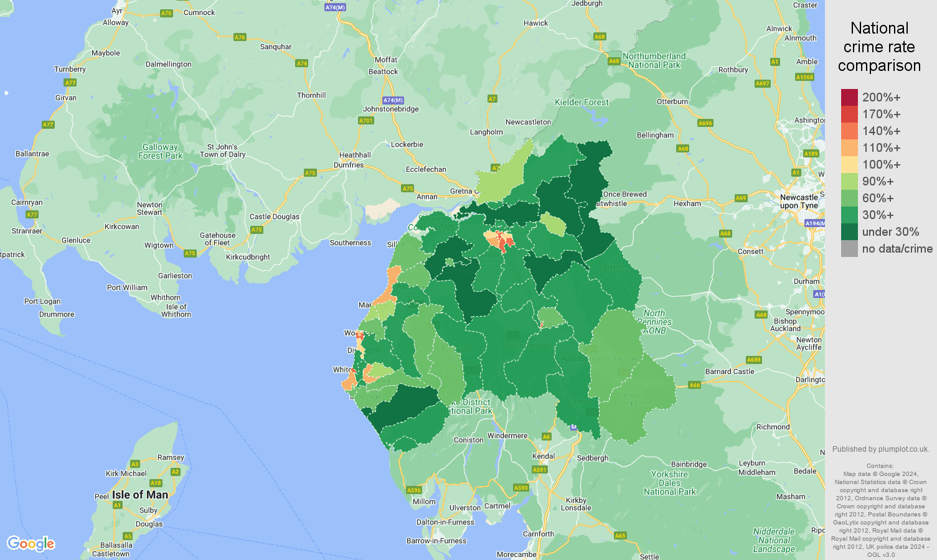Select the grey 'no data/crime' legend swatch
937x560 pixels.
[849, 248]
